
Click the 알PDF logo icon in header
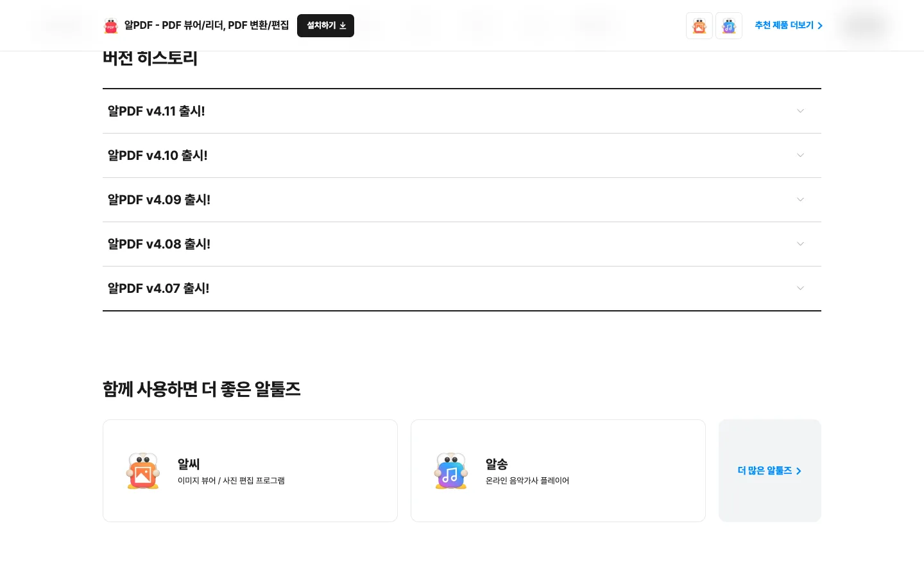tap(111, 26)
